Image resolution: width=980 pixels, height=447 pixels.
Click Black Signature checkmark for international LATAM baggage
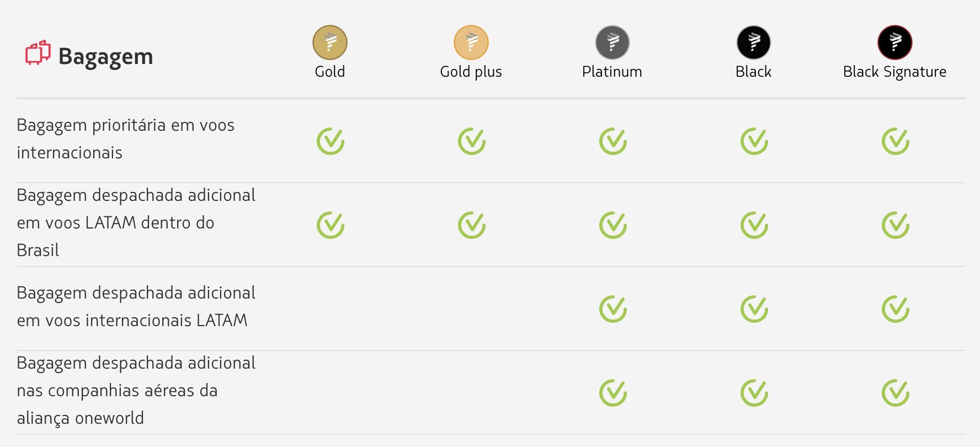[896, 308]
